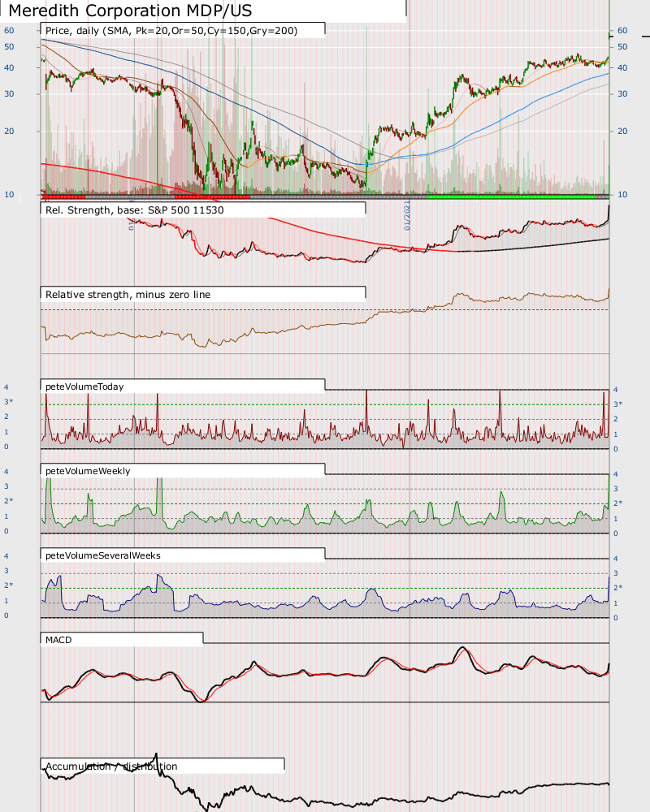Image resolution: width=650 pixels, height=812 pixels.
Task: Click the 01/2021 date marker on time axis
Action: pos(407,215)
